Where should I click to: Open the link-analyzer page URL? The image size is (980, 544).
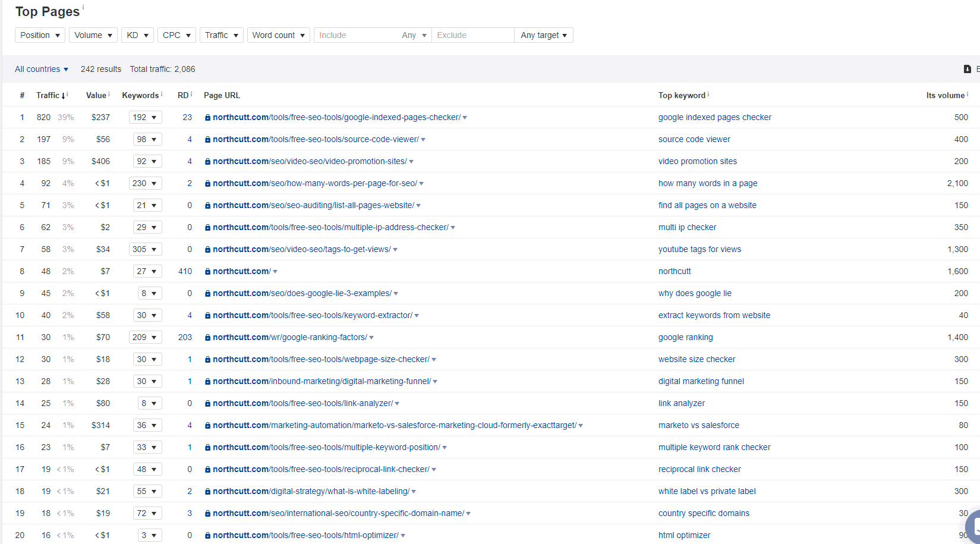pyautogui.click(x=303, y=403)
